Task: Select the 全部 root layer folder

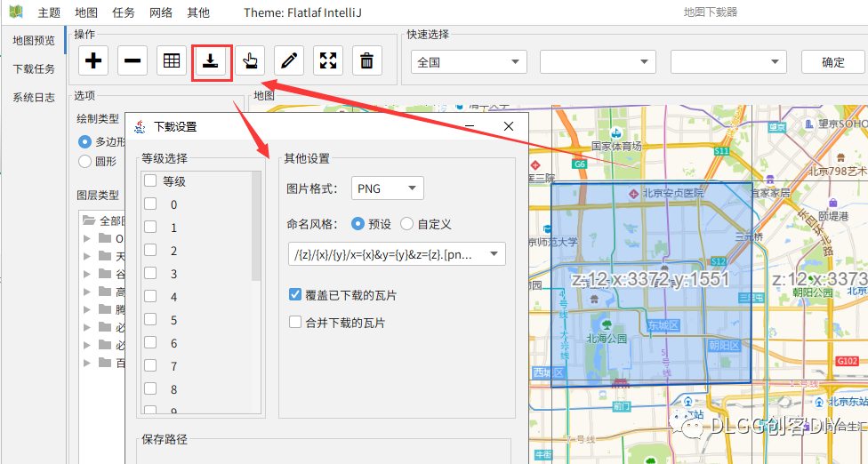Action: coord(104,220)
